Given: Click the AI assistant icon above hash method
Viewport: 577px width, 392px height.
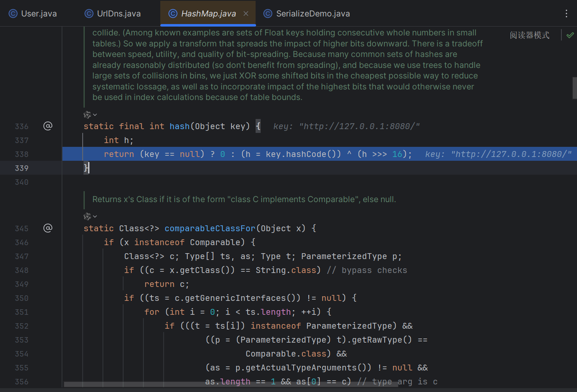Looking at the screenshot, I should [x=87, y=115].
